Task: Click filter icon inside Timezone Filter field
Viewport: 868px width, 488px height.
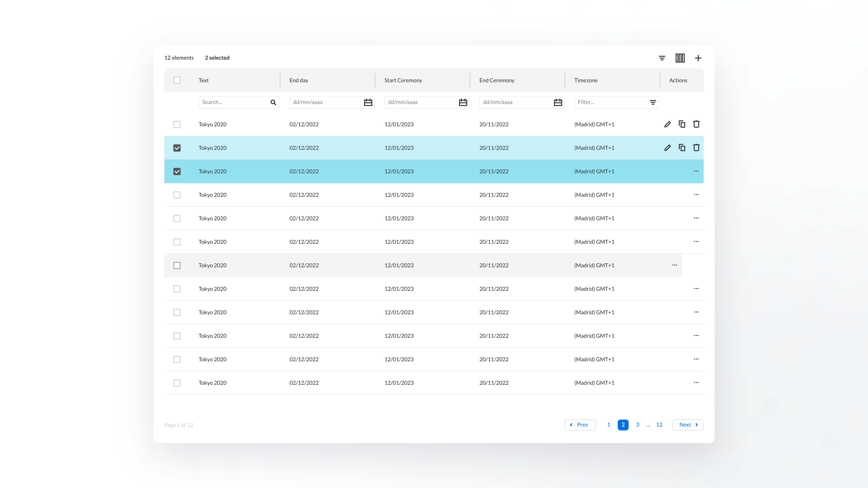Action: tap(653, 102)
